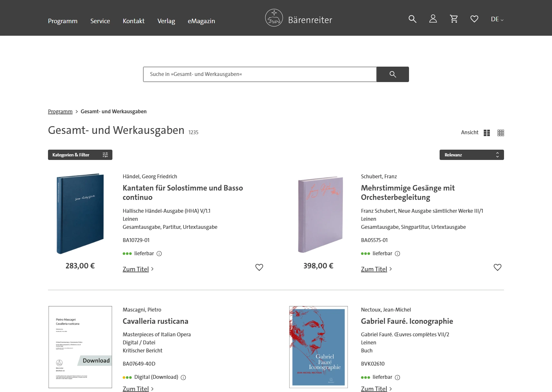552x392 pixels.
Task: Switch to two-column grid view
Action: pyautogui.click(x=487, y=133)
